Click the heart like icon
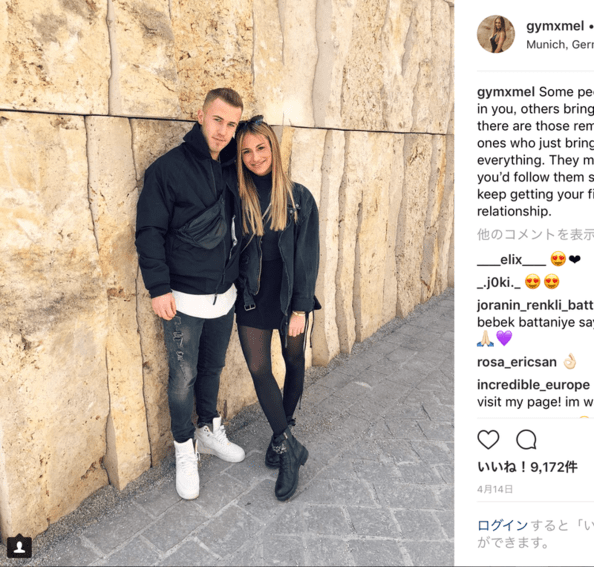The height and width of the screenshot is (567, 594). click(488, 440)
